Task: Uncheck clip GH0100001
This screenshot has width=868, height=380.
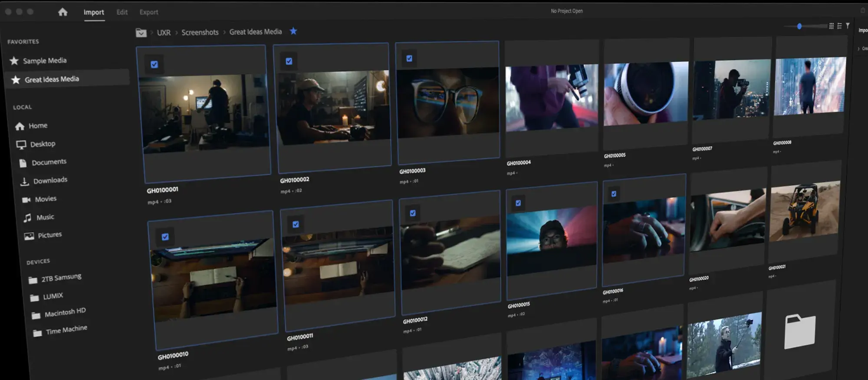Action: (154, 65)
